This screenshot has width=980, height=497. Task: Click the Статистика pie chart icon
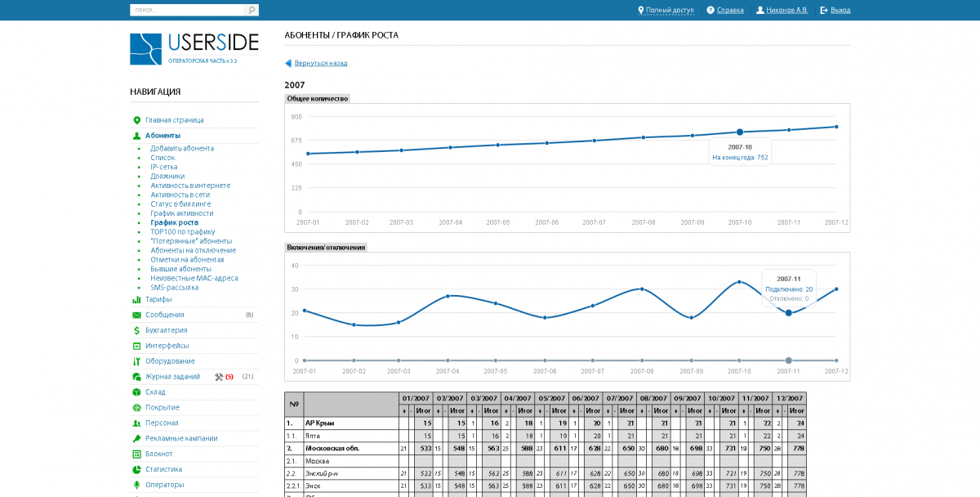136,469
